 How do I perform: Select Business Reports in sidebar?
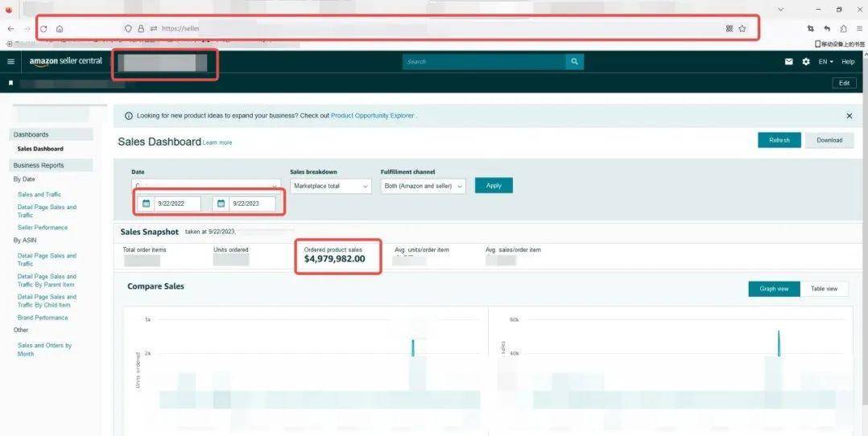coord(39,166)
